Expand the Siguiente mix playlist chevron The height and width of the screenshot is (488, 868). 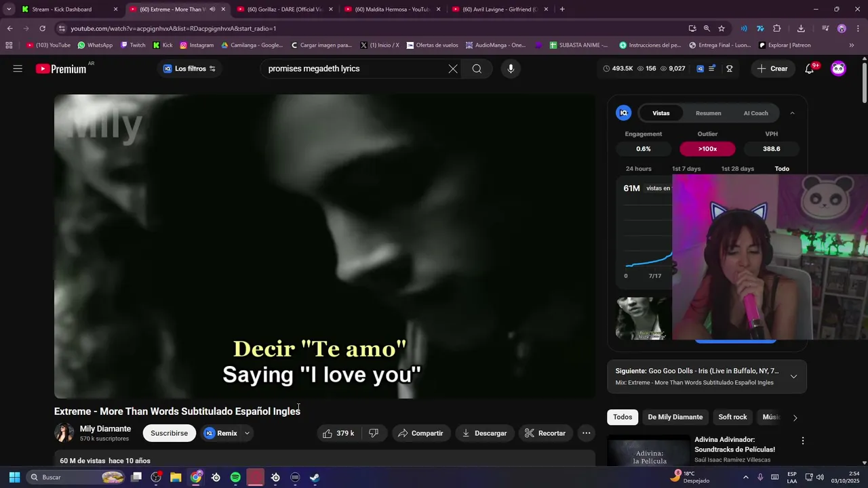pos(793,377)
